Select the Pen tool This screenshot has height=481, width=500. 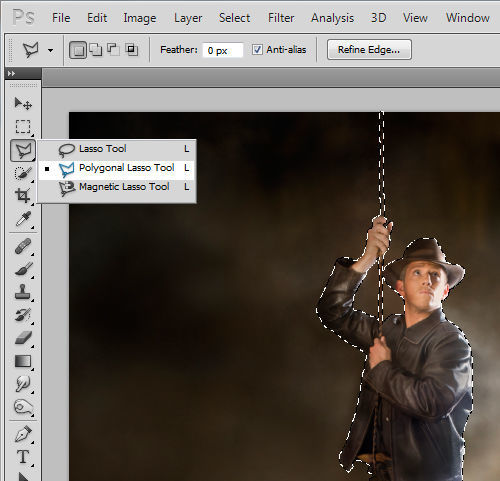23,434
